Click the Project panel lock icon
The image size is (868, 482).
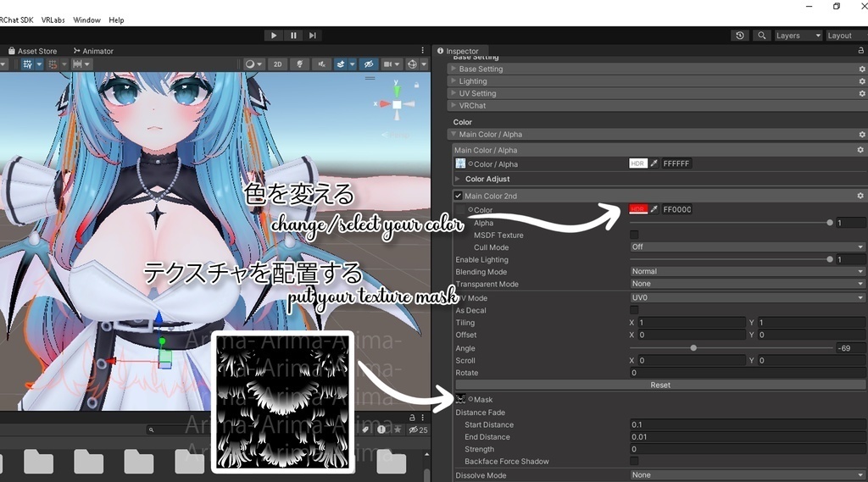tap(412, 418)
